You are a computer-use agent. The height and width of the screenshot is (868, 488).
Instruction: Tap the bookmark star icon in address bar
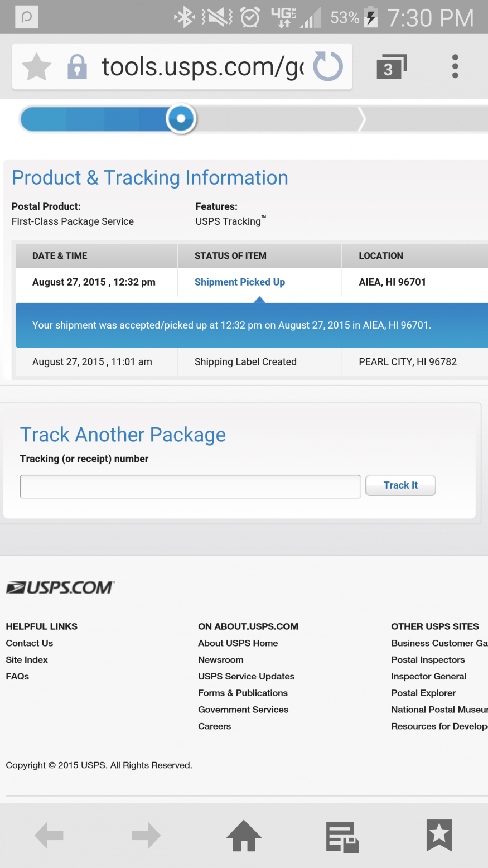click(36, 67)
